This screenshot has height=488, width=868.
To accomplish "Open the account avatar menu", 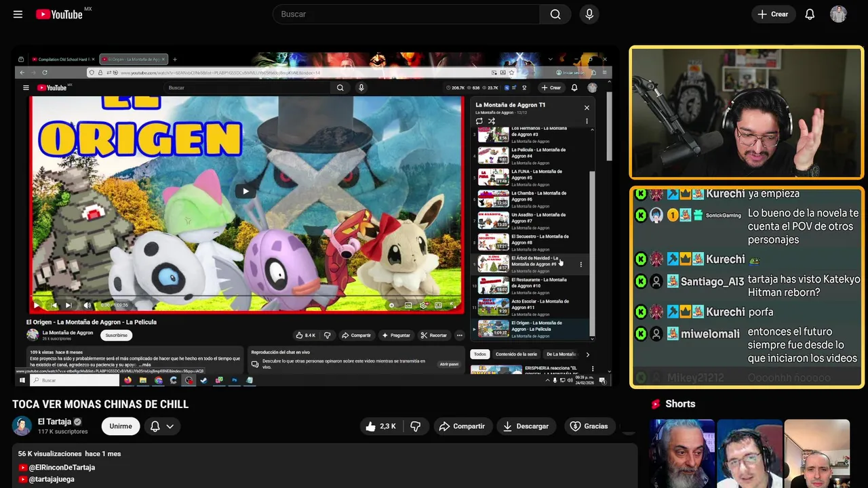I will (x=838, y=14).
